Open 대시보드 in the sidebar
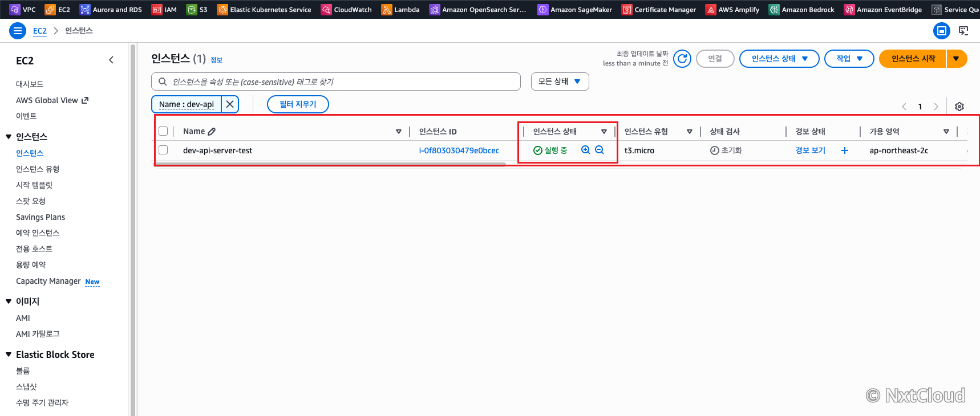Viewport: 980px width, 416px height. 30,84
